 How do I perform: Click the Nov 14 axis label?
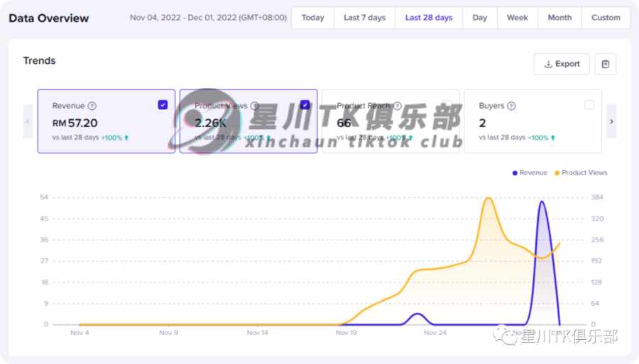pyautogui.click(x=257, y=333)
